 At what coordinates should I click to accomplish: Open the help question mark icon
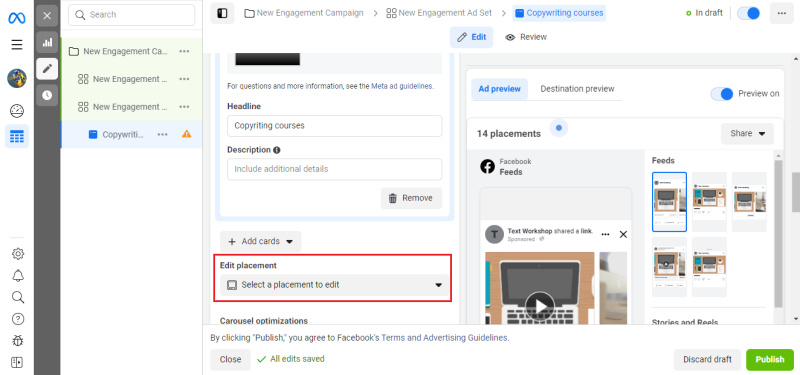(18, 319)
